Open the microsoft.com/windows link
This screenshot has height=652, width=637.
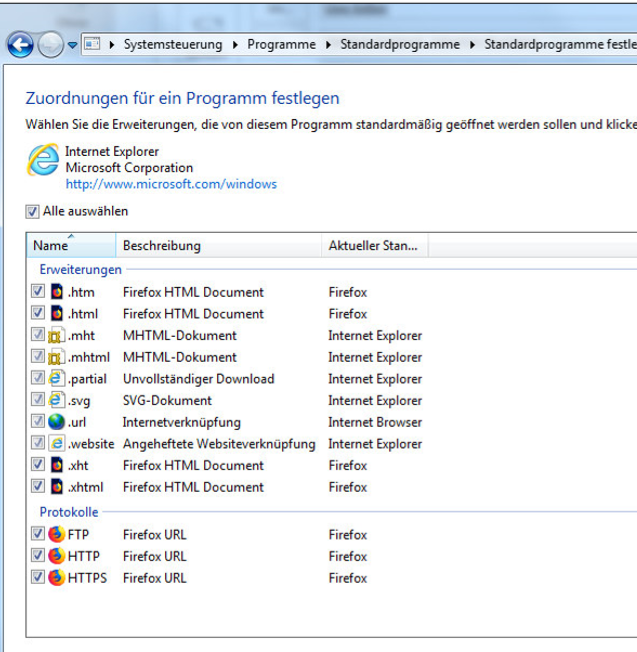(171, 184)
